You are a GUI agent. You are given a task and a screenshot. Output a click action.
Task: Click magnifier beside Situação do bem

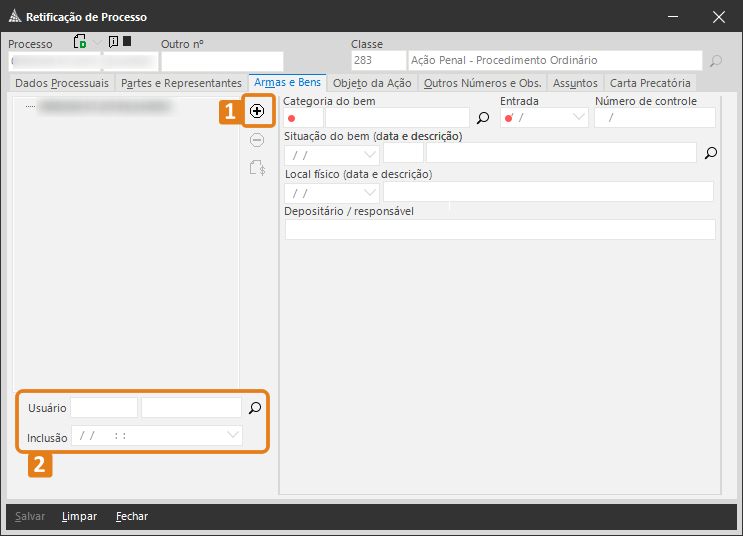(711, 154)
